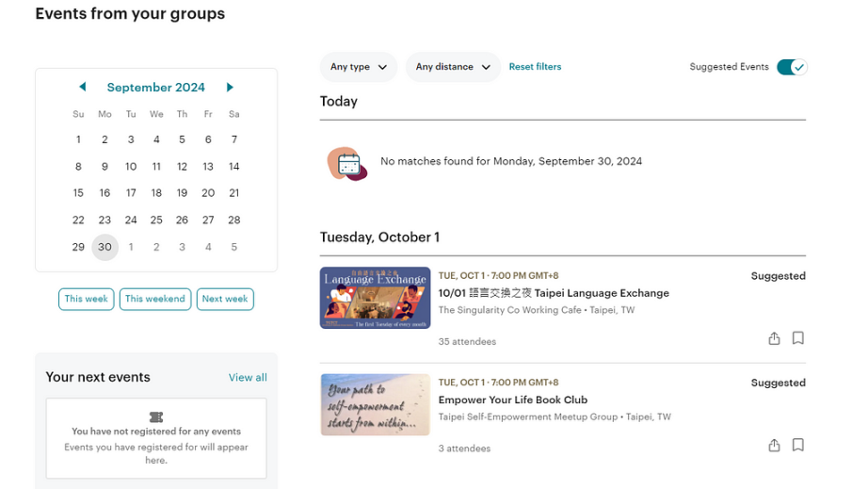
Task: Open the Taipei Language Exchange event title
Action: pyautogui.click(x=554, y=293)
